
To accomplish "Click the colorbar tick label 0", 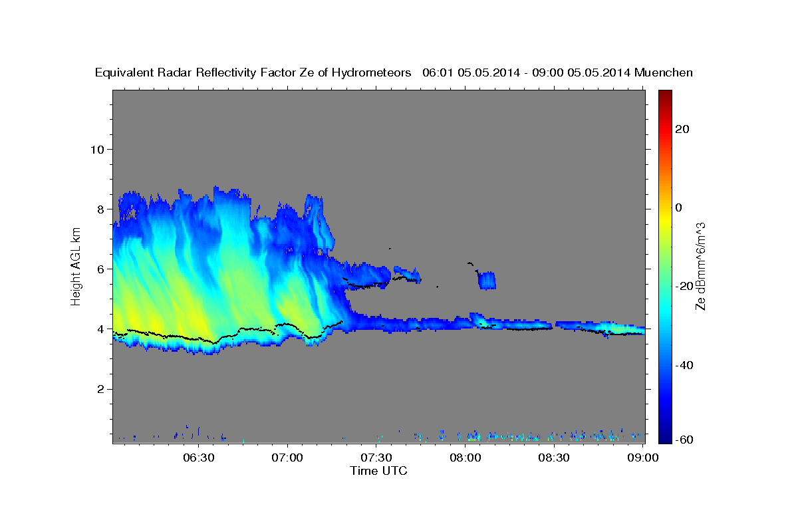I will pyautogui.click(x=680, y=207).
